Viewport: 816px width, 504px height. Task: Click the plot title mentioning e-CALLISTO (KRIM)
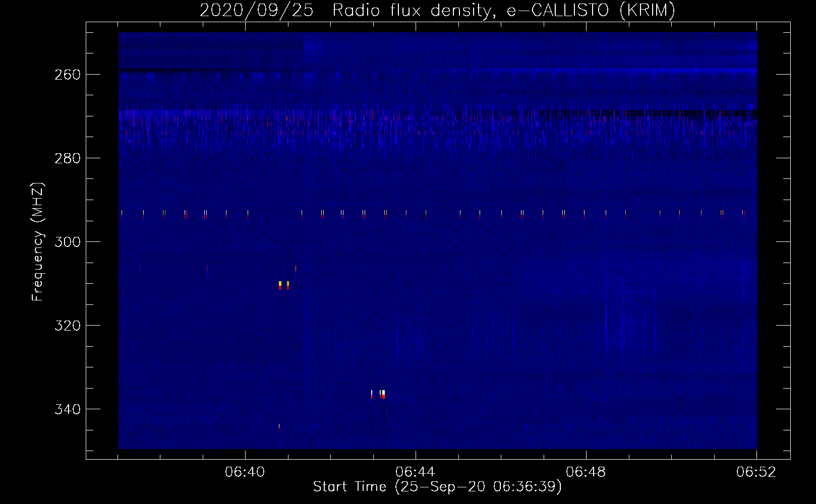click(x=437, y=10)
